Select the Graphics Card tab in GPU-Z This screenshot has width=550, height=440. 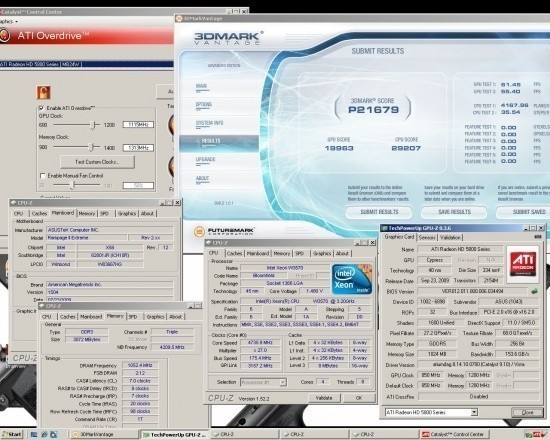(x=399, y=237)
